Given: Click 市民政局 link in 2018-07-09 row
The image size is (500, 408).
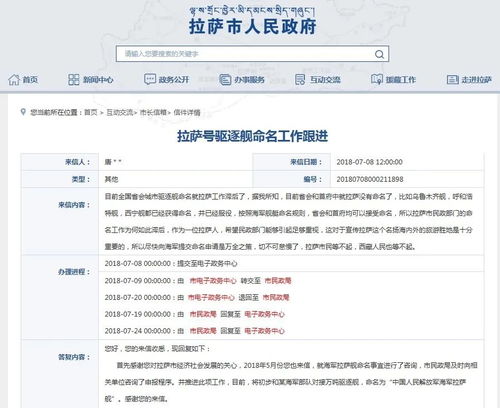Looking at the screenshot, I should click(278, 281).
